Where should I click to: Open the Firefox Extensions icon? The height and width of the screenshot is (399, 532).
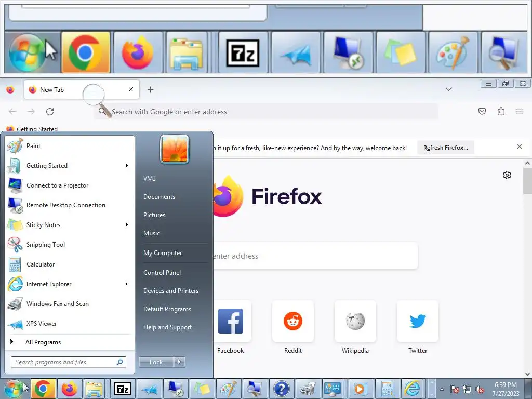(501, 111)
